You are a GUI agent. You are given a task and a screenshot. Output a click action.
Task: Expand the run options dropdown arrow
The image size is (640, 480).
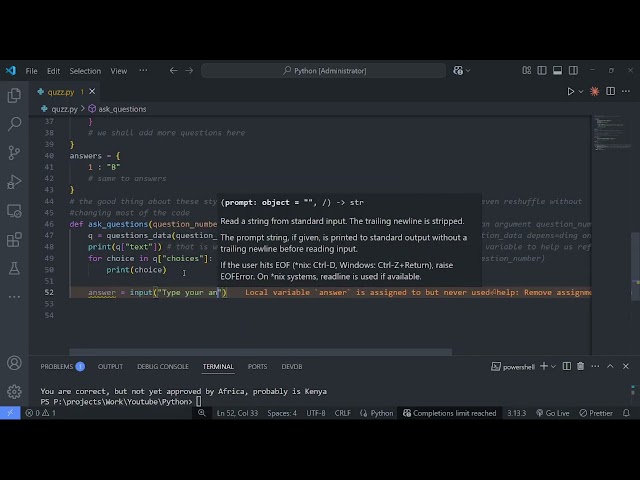pyautogui.click(x=581, y=91)
